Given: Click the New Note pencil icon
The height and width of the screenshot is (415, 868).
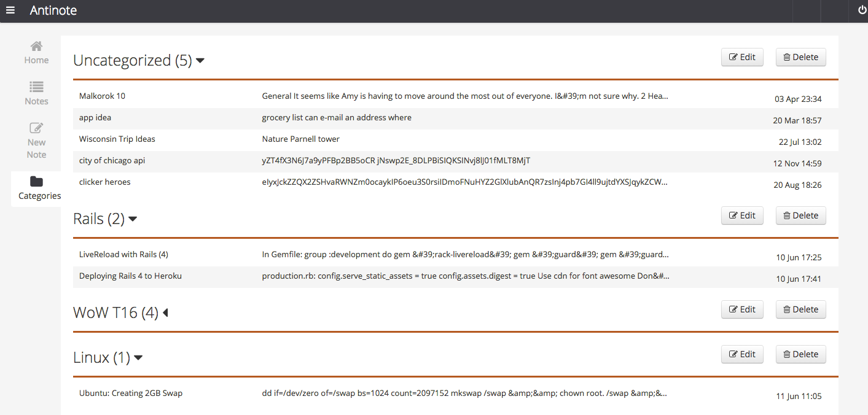Looking at the screenshot, I should click(36, 128).
